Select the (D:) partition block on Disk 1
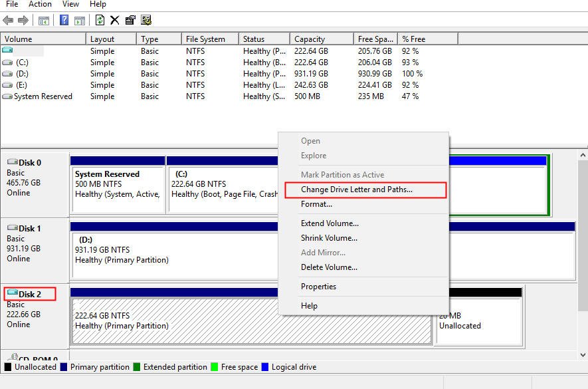The height and width of the screenshot is (389, 588). coord(174,251)
